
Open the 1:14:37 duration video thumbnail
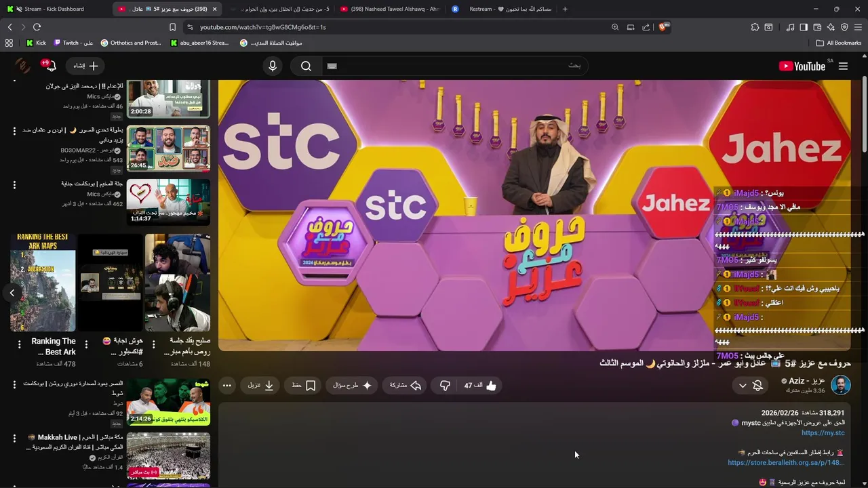[x=168, y=201]
